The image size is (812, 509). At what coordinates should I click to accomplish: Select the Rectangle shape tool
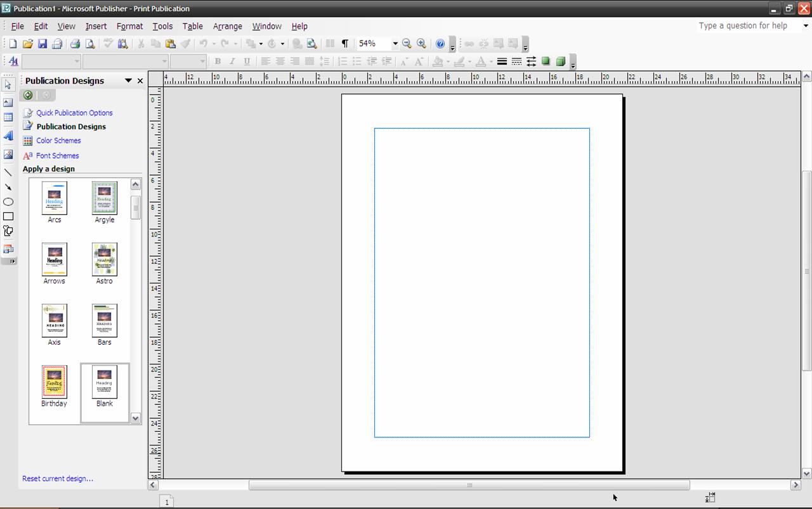coord(8,216)
